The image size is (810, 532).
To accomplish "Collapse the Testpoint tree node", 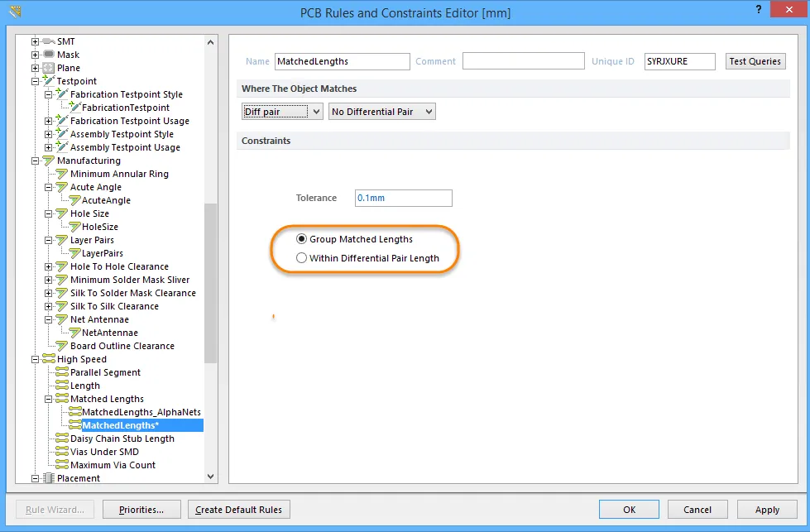I will pyautogui.click(x=35, y=81).
